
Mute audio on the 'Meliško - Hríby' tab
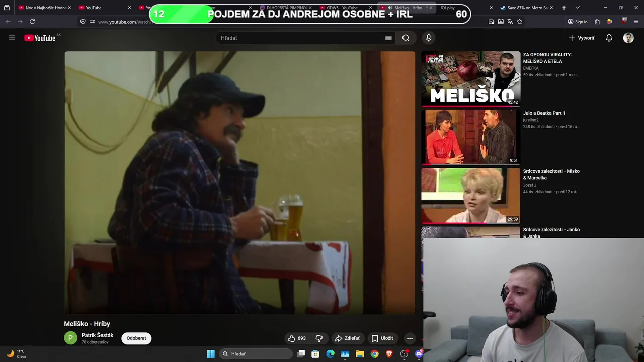390,8
